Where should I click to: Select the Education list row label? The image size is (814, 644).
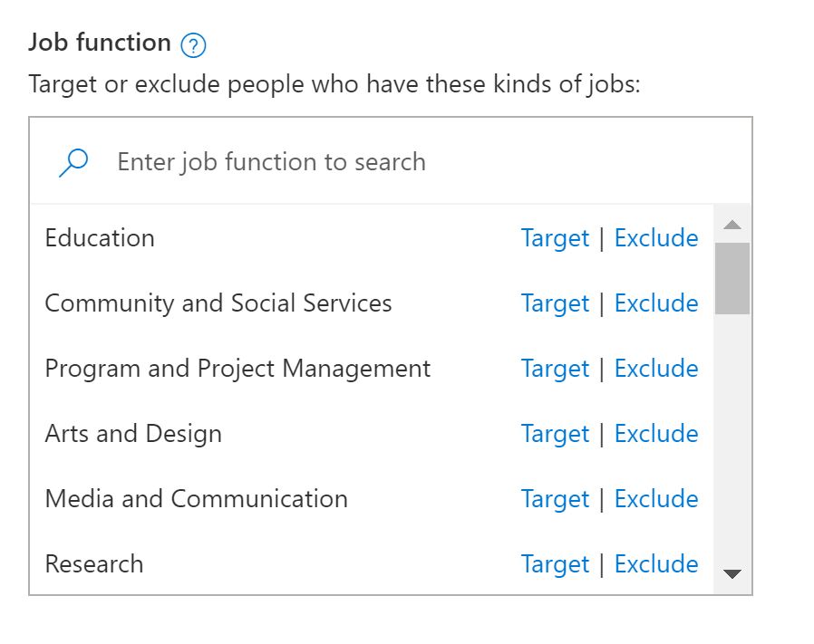tap(100, 238)
